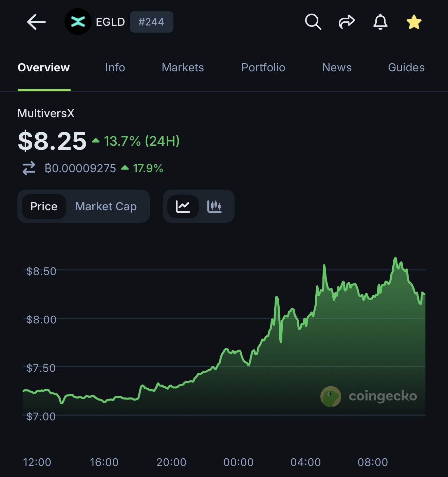Tap the share arrow icon
This screenshot has width=448, height=477.
[347, 22]
